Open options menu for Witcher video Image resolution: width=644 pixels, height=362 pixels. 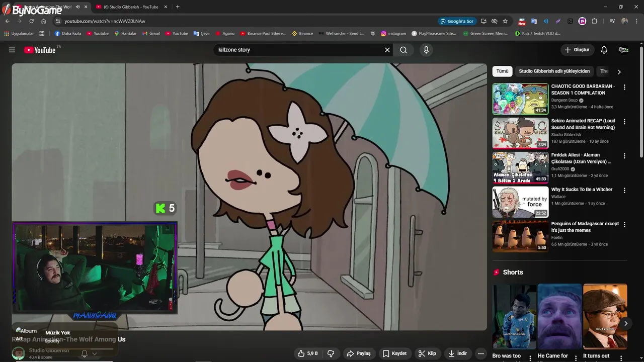624,191
